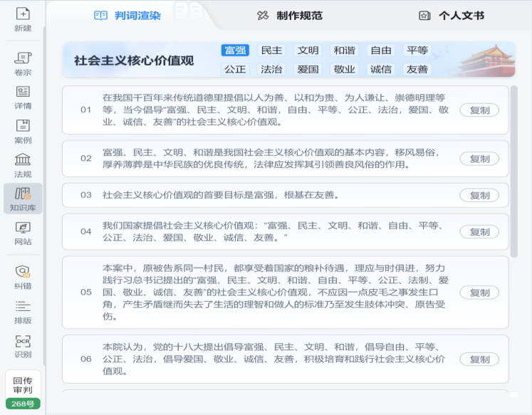Click 复制 for entry 03
Viewport: 532px width, 415px height.
click(479, 195)
